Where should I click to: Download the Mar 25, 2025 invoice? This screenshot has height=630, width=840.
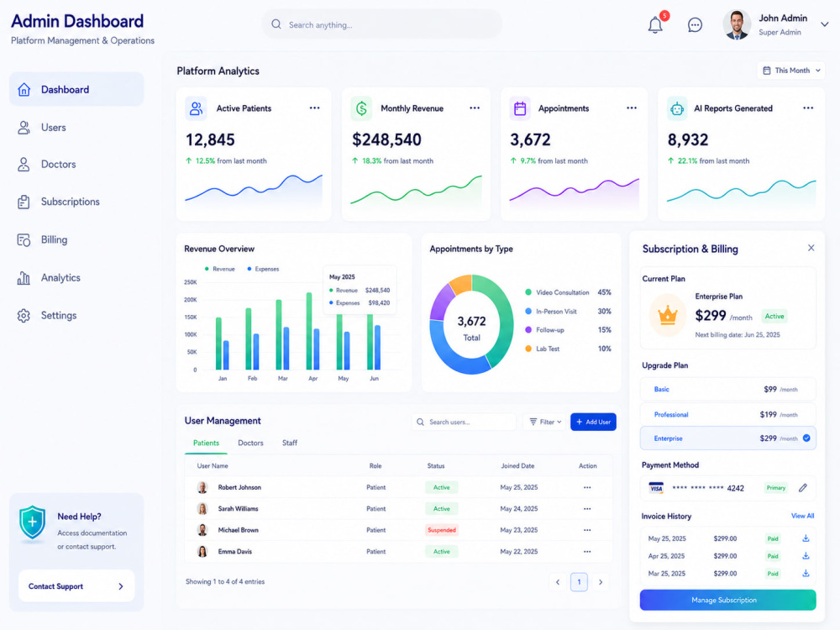coord(806,573)
